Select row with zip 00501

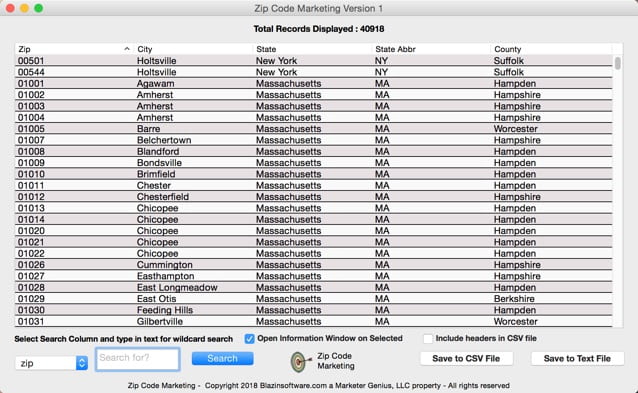point(313,61)
